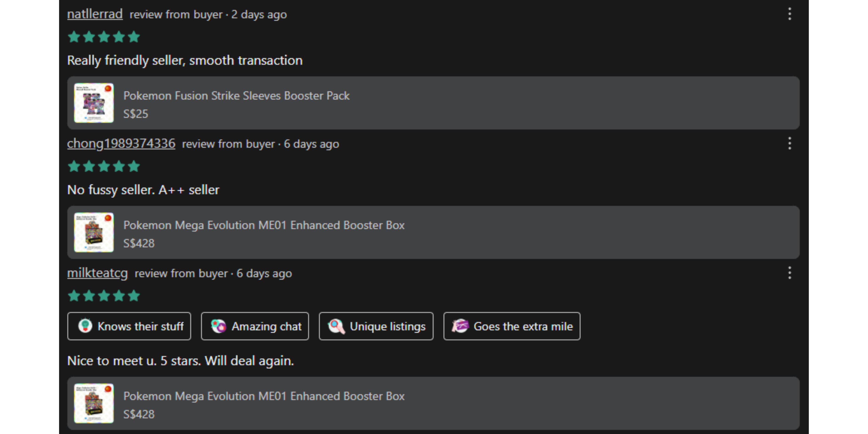Image resolution: width=868 pixels, height=434 pixels.
Task: Click natllerrad's five-star rating
Action: click(104, 37)
